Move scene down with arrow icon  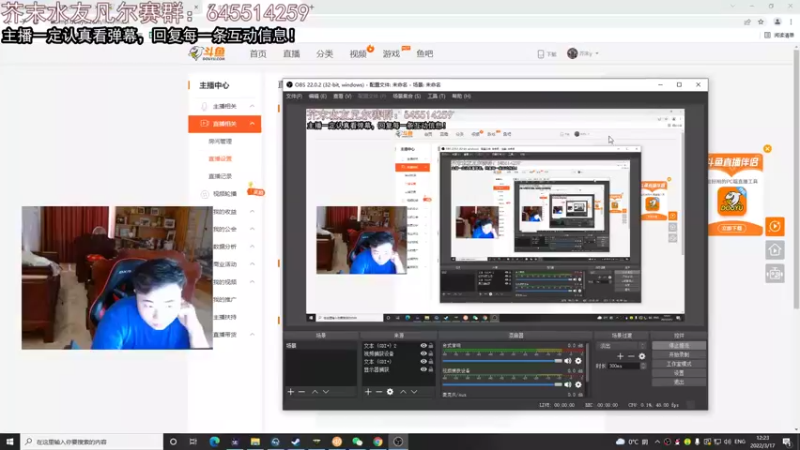326,392
